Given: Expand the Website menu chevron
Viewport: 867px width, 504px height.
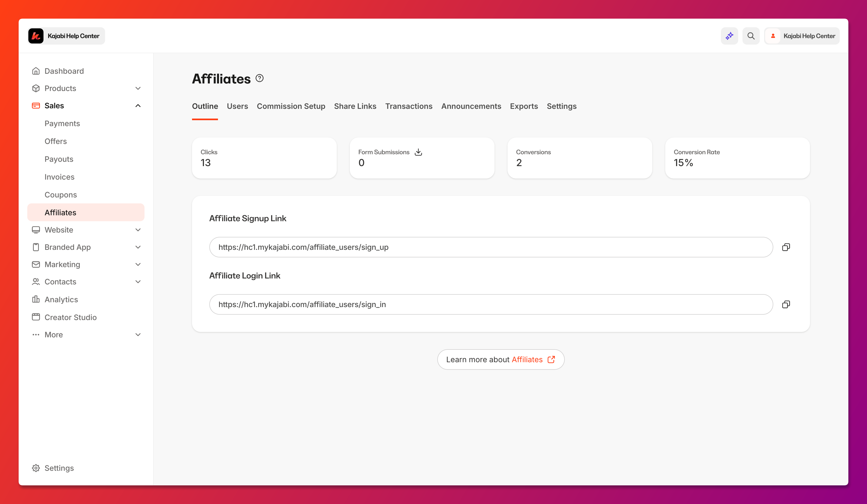Looking at the screenshot, I should [138, 230].
